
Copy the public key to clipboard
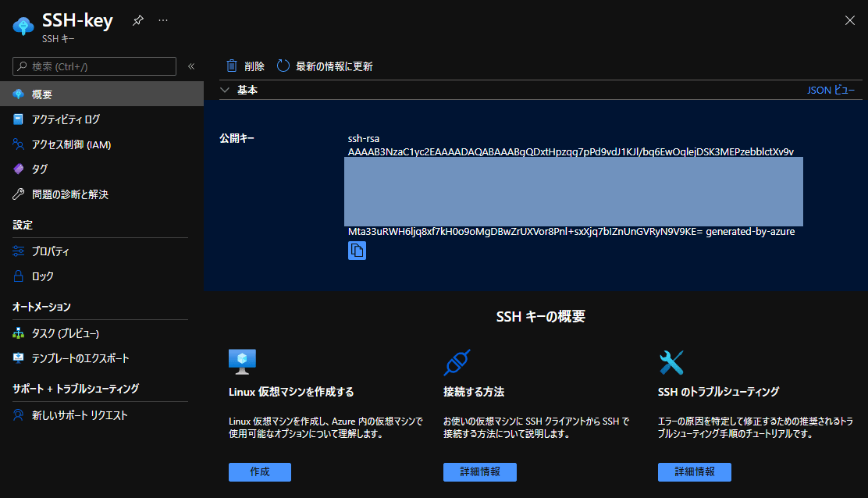pos(357,251)
